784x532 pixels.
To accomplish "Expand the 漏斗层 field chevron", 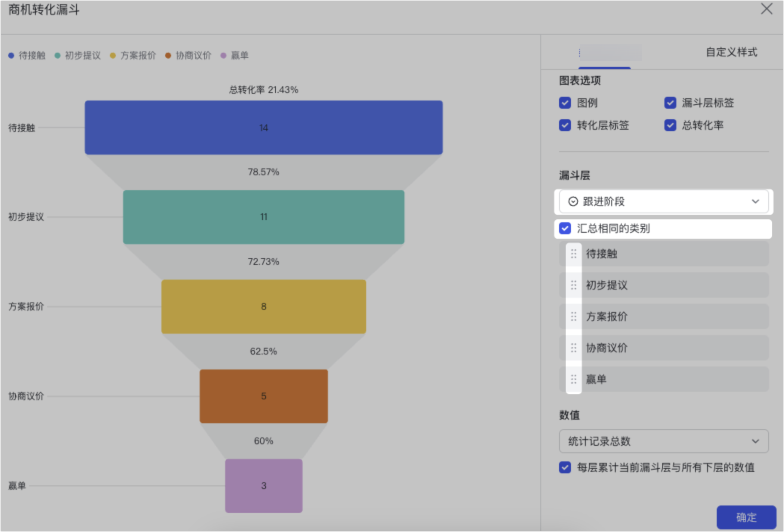I will pyautogui.click(x=756, y=202).
